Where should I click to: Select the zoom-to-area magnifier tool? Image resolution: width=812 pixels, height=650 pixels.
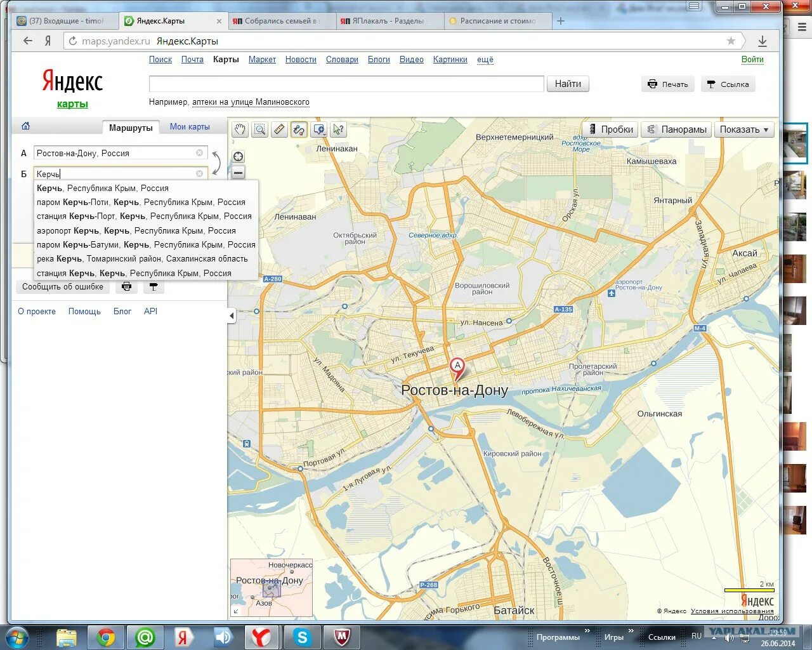pyautogui.click(x=259, y=129)
